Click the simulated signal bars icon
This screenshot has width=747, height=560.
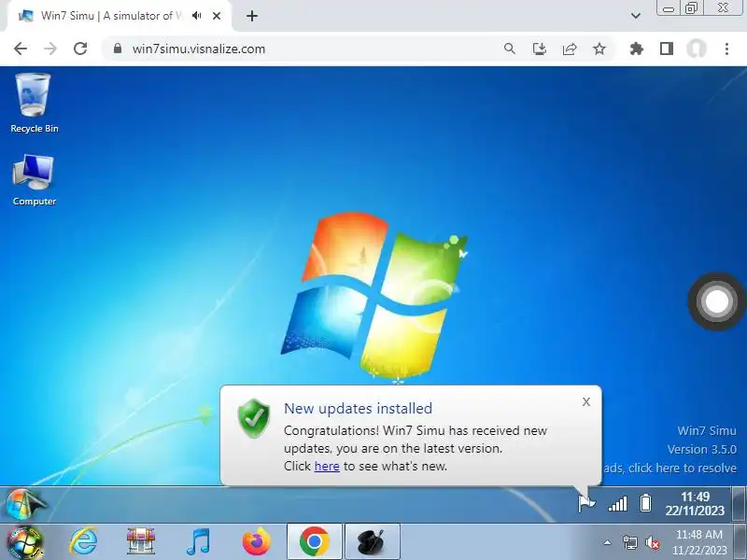tap(617, 503)
